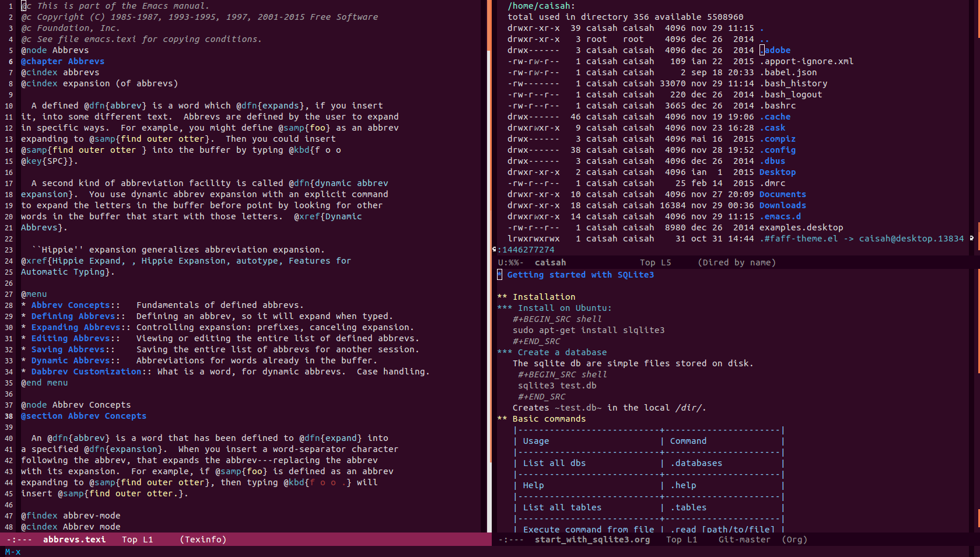This screenshot has width=980, height=557.
Task: Click '(Dired by name)' mode indicator
Action: click(737, 262)
